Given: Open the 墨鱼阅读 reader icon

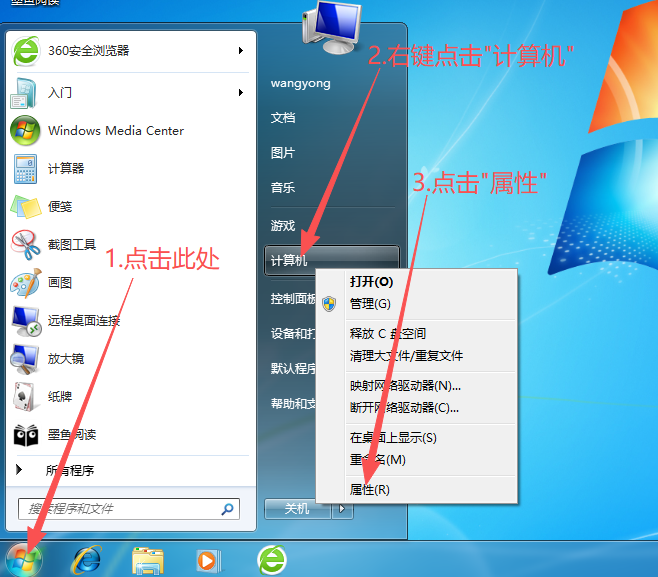Looking at the screenshot, I should tap(26, 435).
